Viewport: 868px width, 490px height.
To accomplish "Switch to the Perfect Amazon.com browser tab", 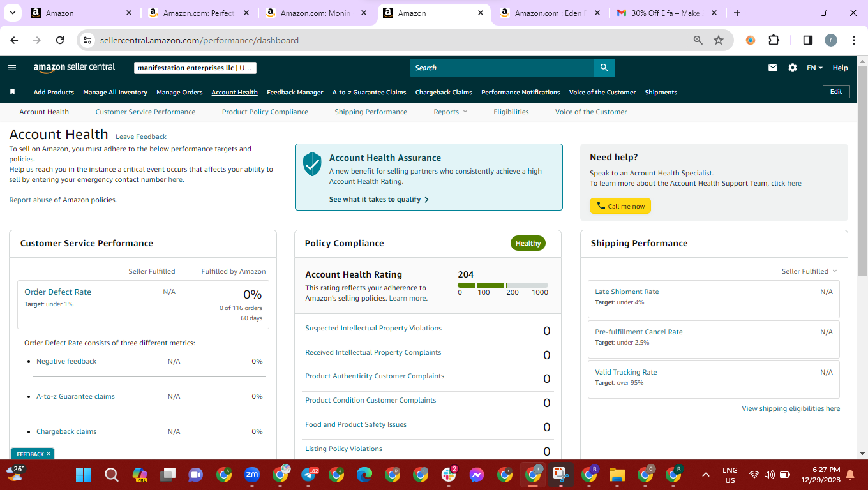I will [199, 13].
